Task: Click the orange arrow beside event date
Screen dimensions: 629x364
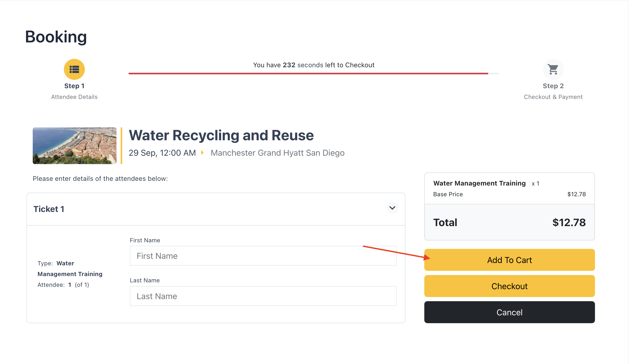Action: 202,153
